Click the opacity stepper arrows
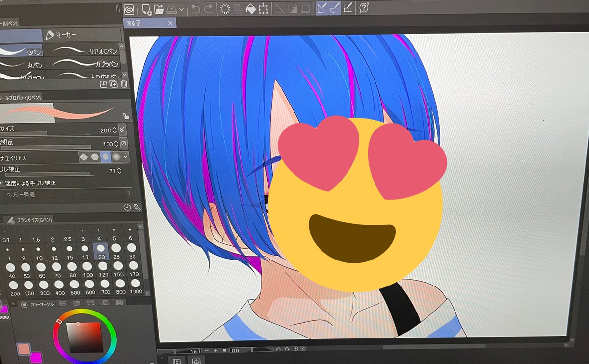Image resolution: width=589 pixels, height=364 pixels. pyautogui.click(x=116, y=144)
